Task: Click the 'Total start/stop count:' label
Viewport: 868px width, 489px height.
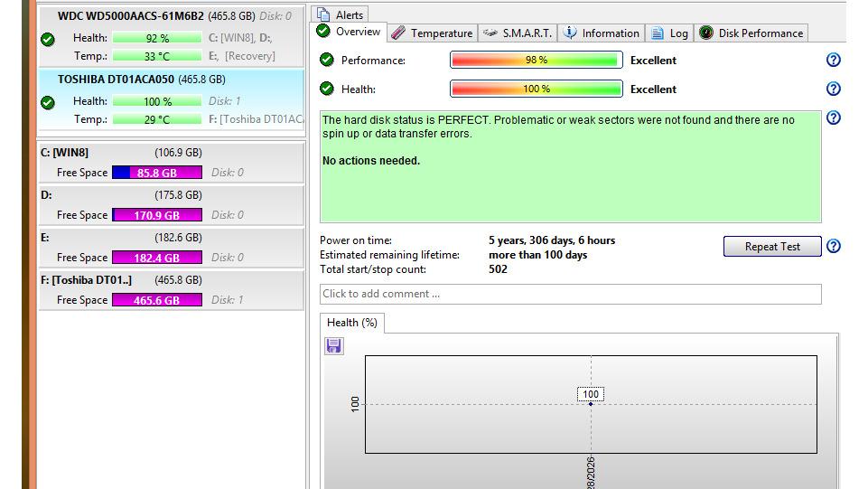Action: click(x=373, y=269)
